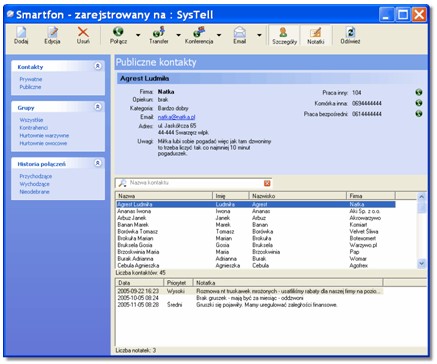The image size is (437, 364).
Task: Click the Transfer toolbar icon
Action: point(159,32)
